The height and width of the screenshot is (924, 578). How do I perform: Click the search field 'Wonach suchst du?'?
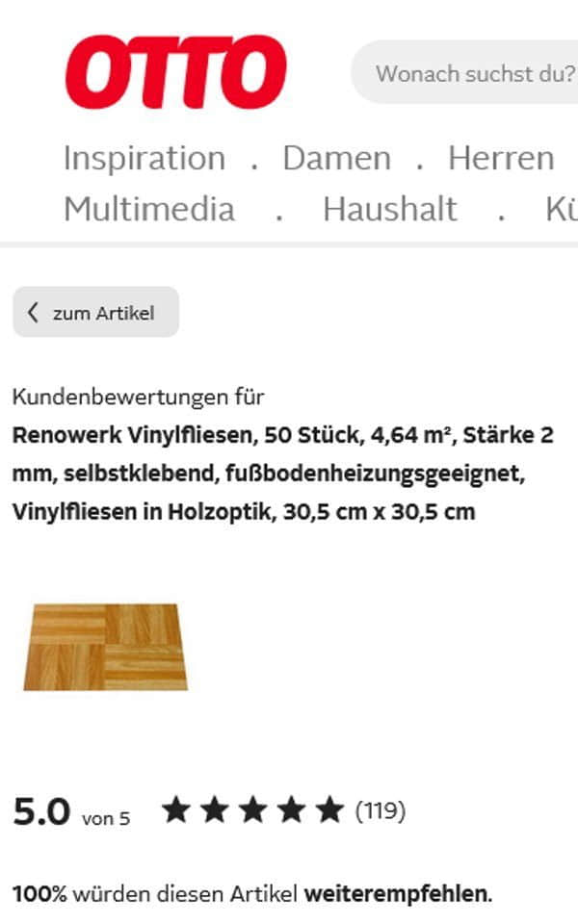[464, 72]
